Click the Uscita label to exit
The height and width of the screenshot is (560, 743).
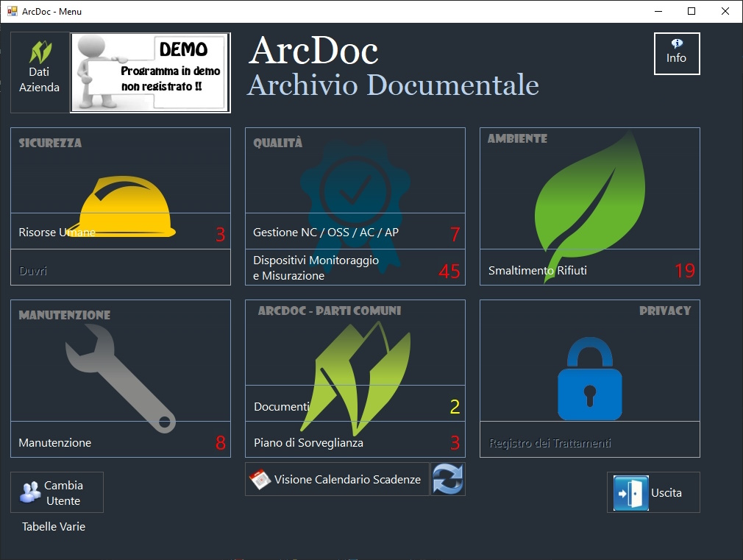tap(666, 493)
